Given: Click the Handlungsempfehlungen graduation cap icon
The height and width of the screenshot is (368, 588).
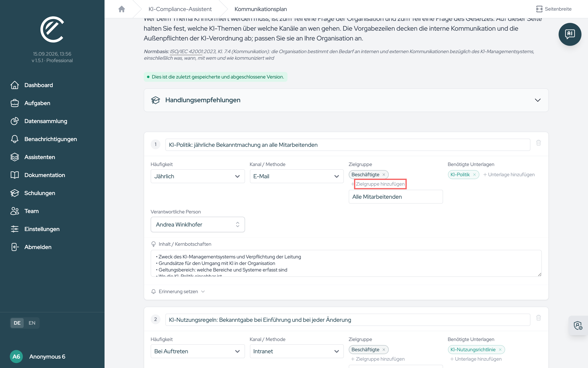Looking at the screenshot, I should click(156, 100).
